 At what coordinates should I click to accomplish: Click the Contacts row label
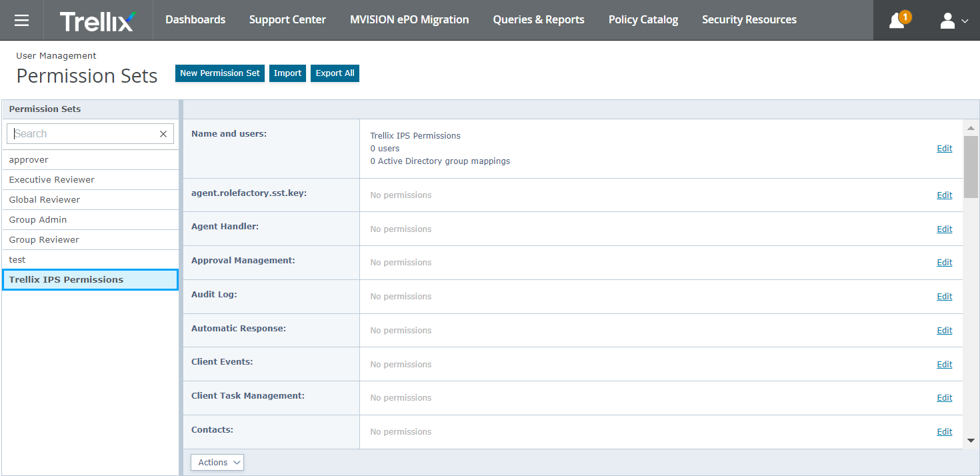[212, 430]
